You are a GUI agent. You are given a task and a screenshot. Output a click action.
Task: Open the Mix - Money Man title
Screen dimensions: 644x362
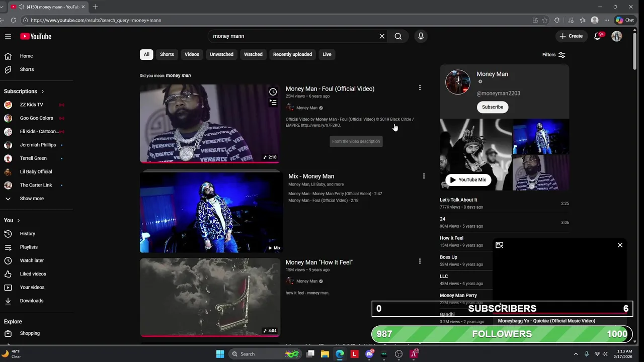(311, 176)
